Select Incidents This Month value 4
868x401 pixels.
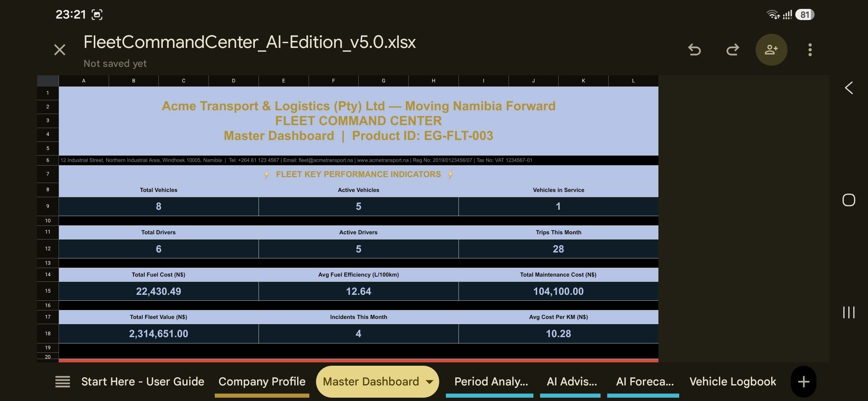(358, 333)
